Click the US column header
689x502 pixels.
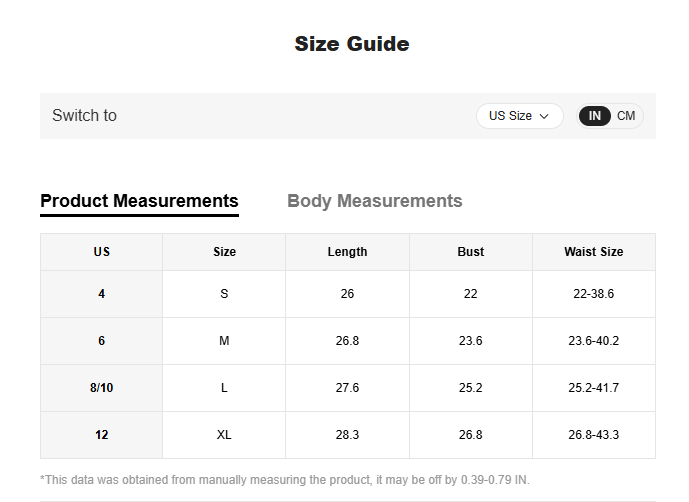click(x=101, y=252)
